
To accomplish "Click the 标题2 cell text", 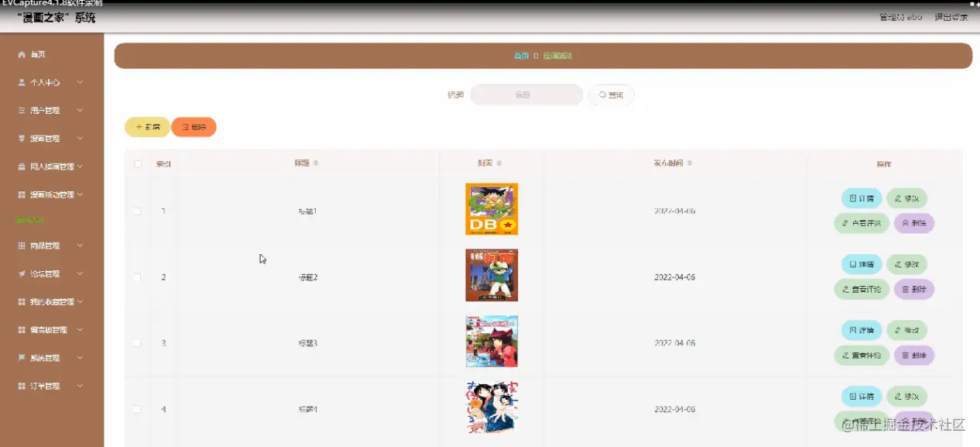I will pos(308,277).
